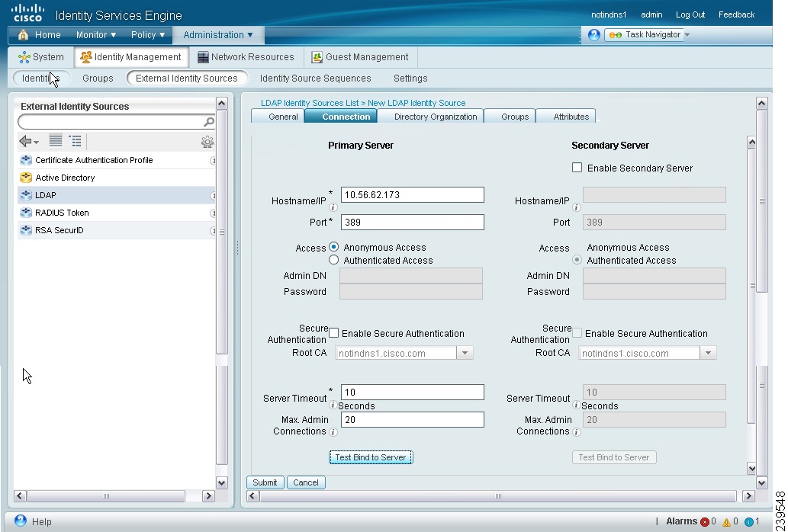Open the Monitor dropdown menu
This screenshot has height=532, width=788.
point(96,34)
